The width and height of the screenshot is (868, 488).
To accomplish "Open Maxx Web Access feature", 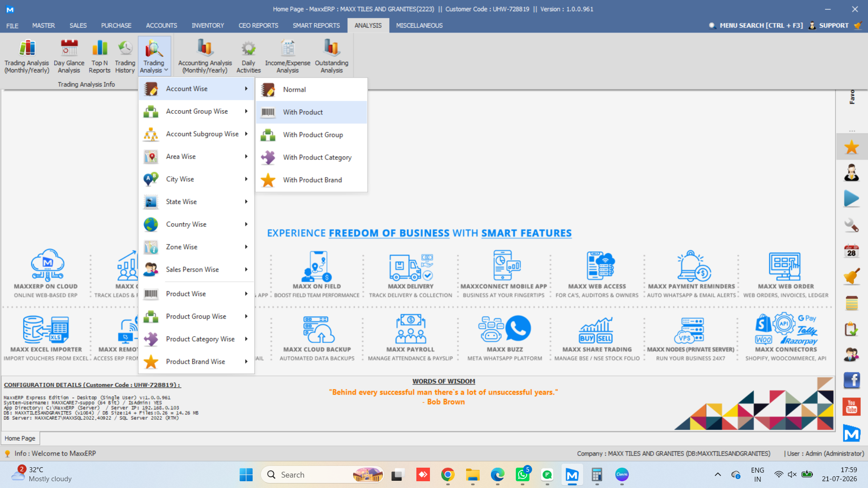I will coord(597,274).
